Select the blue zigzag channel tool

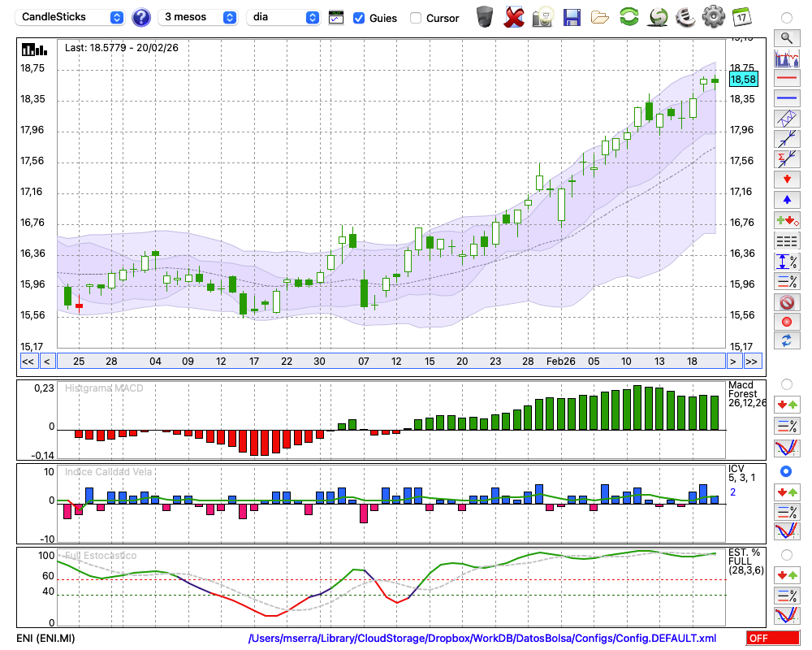(786, 119)
